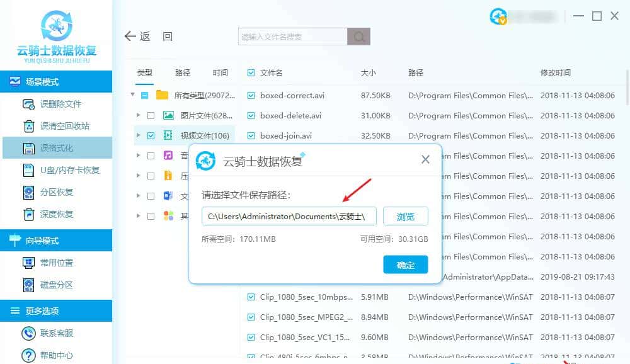Image resolution: width=630 pixels, height=364 pixels.
Task: Collapse the 所有类型 tree node
Action: coord(132,95)
